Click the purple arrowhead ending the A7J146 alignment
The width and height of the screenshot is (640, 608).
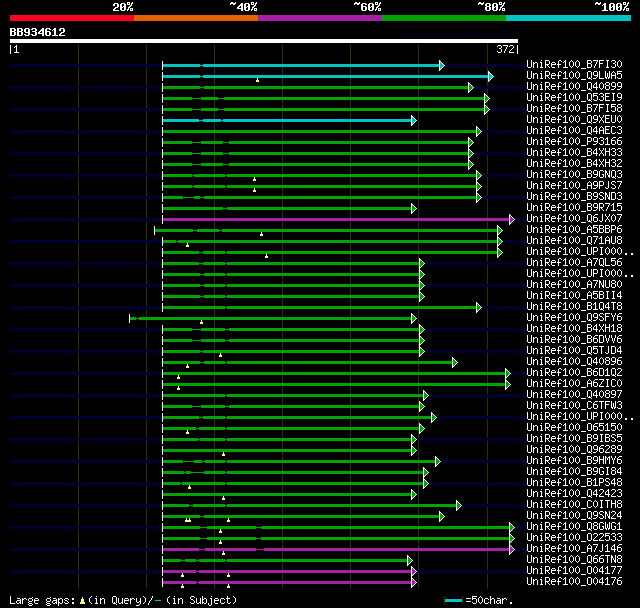[x=512, y=550]
